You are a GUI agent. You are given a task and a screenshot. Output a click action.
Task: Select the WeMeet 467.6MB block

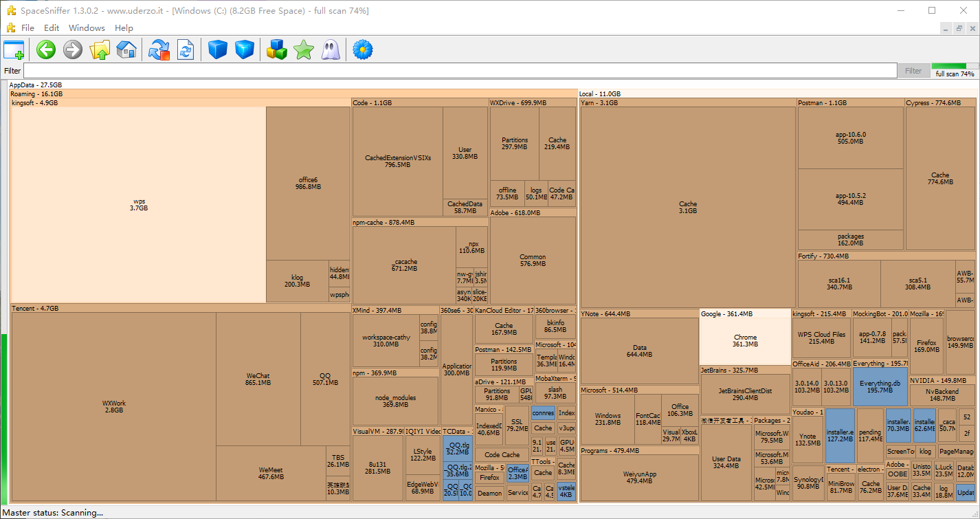[271, 473]
